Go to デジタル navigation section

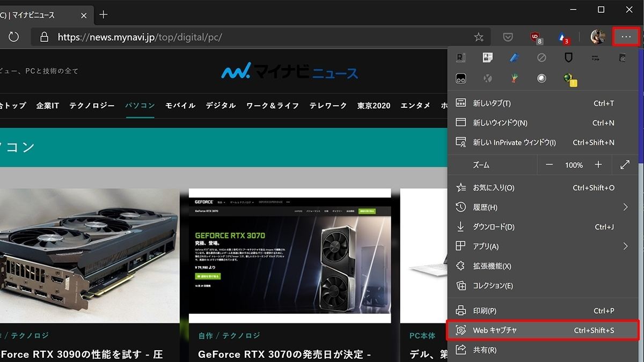(x=221, y=106)
